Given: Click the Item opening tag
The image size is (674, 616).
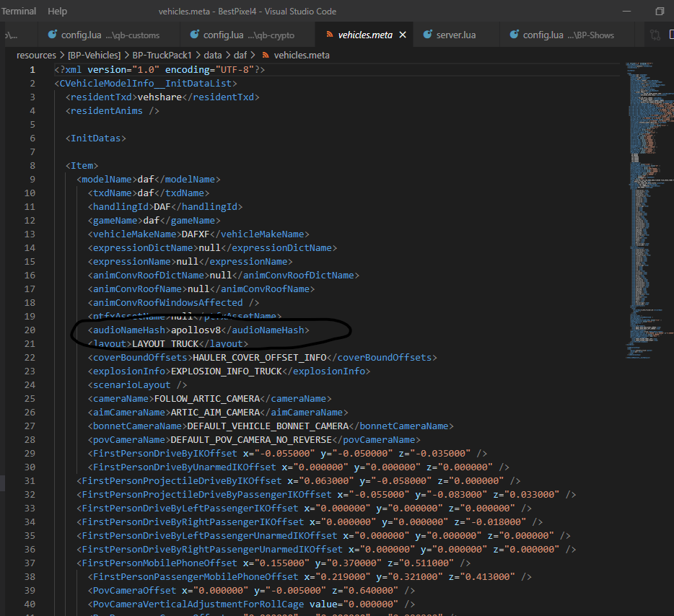Looking at the screenshot, I should 82,166.
